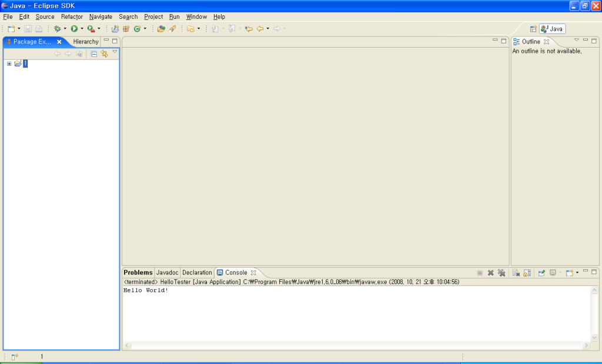This screenshot has height=364, width=602.
Task: Open the Javadoc tab
Action: point(167,273)
